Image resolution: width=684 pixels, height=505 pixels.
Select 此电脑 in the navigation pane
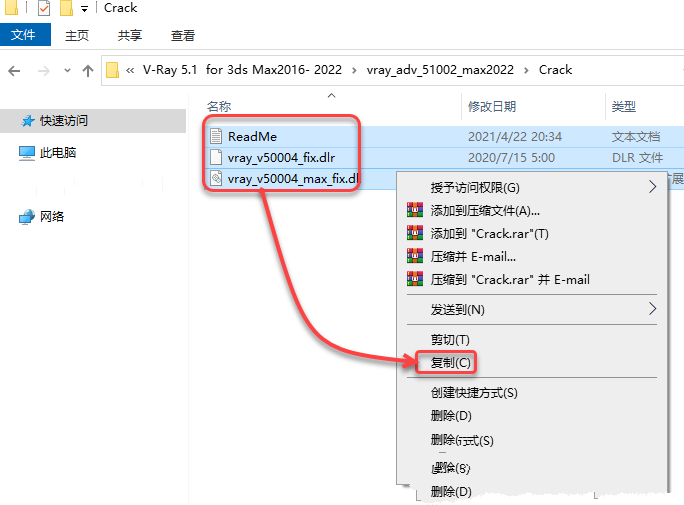58,153
